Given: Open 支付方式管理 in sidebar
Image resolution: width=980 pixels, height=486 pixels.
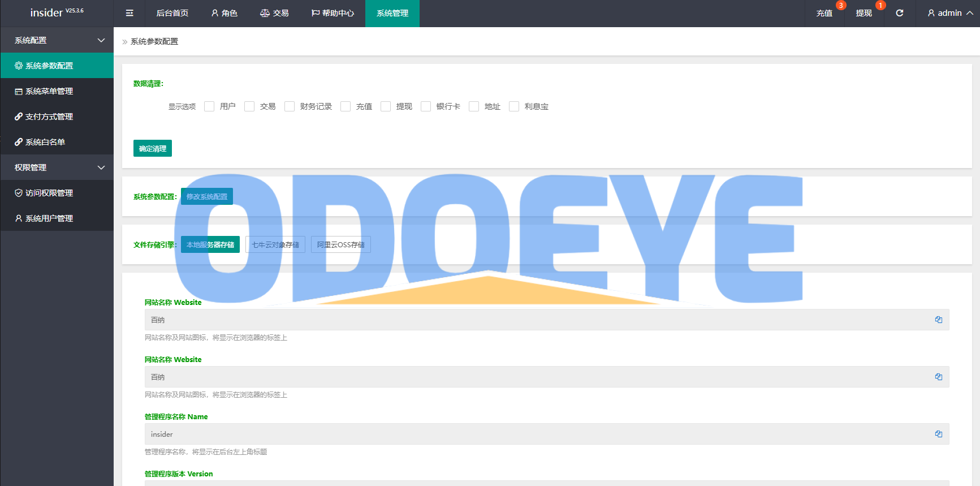Looking at the screenshot, I should pyautogui.click(x=49, y=117).
